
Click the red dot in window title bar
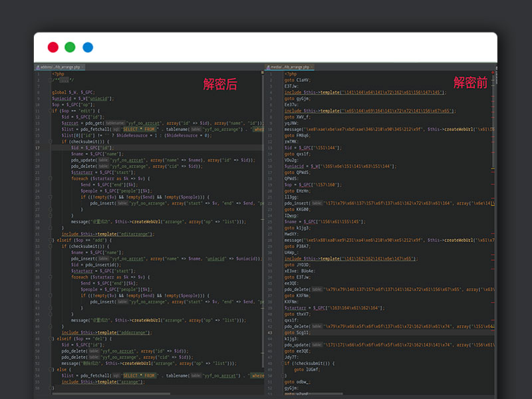tap(53, 47)
